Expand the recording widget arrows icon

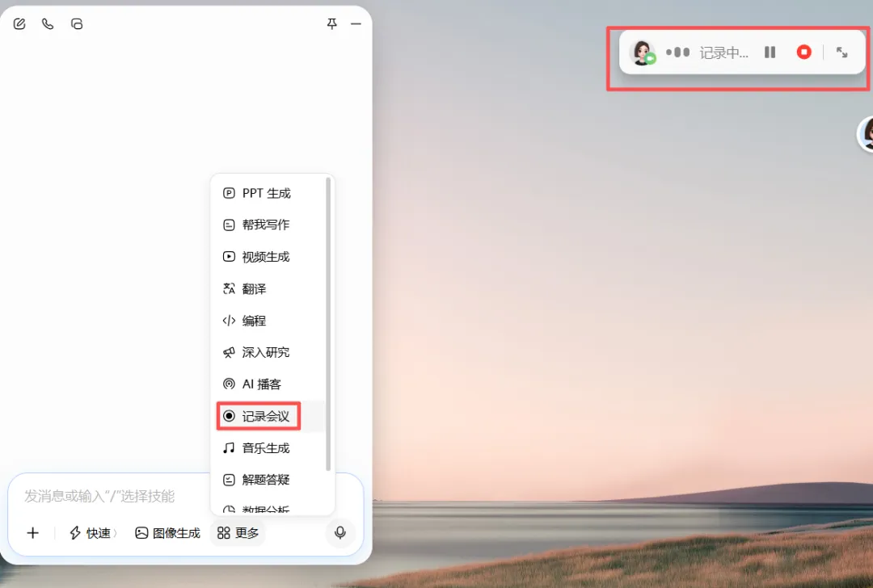tap(841, 52)
